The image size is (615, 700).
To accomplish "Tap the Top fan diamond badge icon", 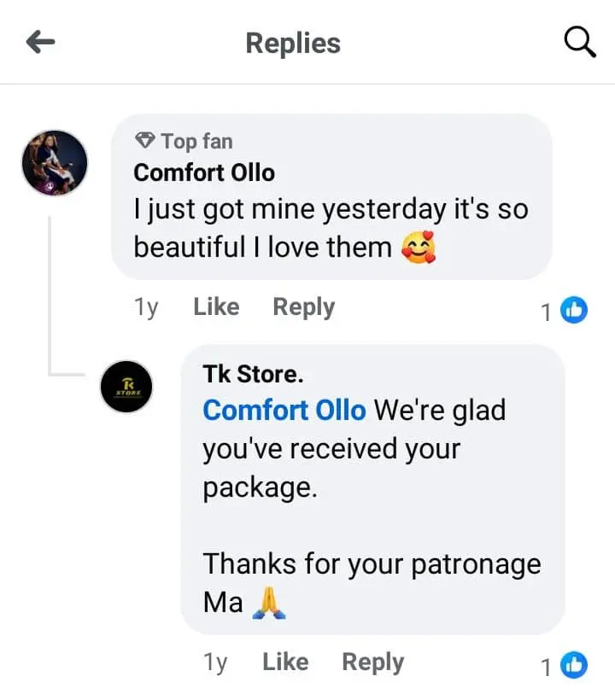I will click(145, 141).
